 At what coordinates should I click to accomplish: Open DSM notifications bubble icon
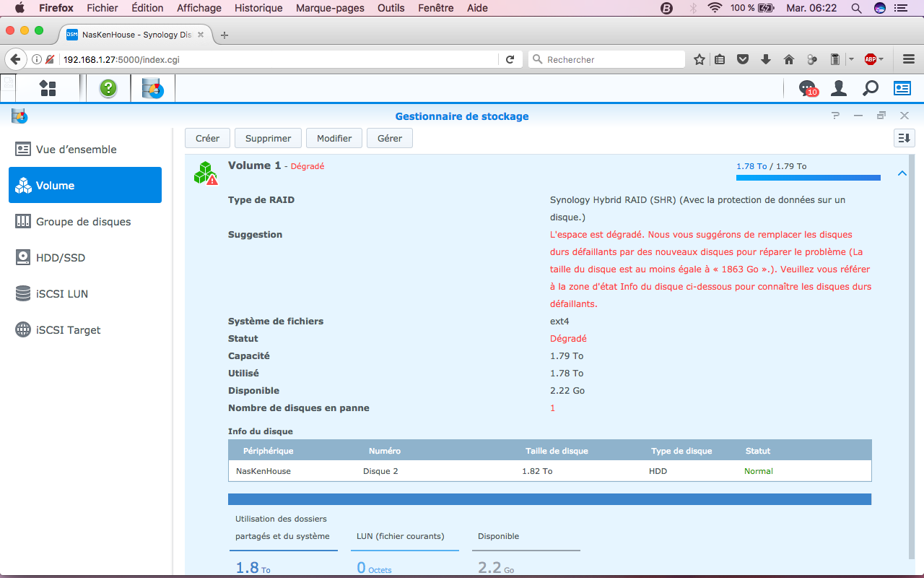807,88
